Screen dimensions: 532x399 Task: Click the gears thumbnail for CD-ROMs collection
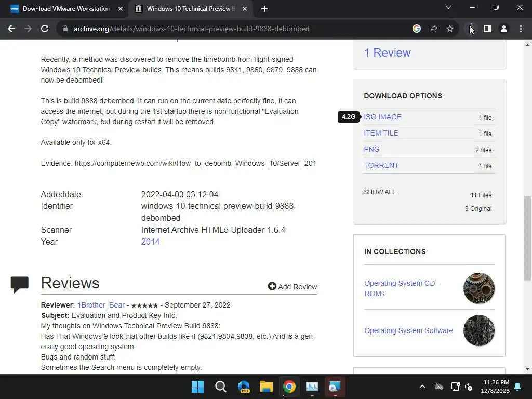pos(478,288)
